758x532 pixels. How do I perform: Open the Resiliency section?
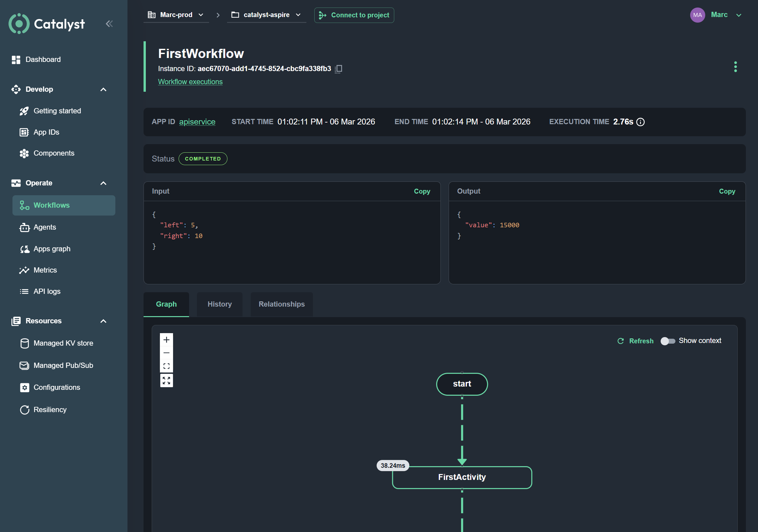tap(50, 409)
